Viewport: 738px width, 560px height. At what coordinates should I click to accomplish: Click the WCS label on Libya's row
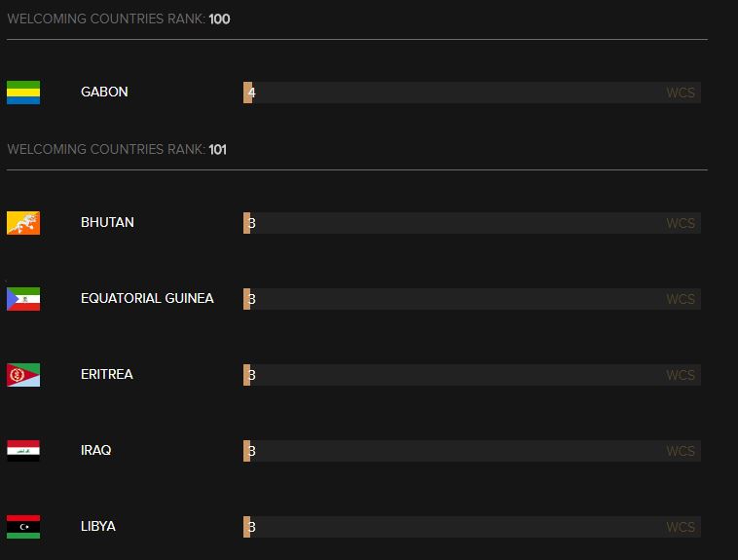[681, 527]
